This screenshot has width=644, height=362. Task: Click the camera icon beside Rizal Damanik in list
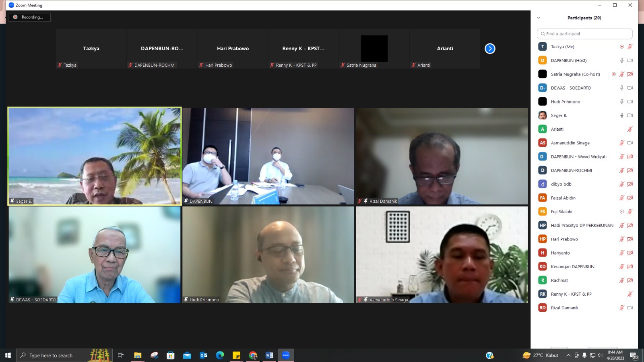click(x=630, y=308)
